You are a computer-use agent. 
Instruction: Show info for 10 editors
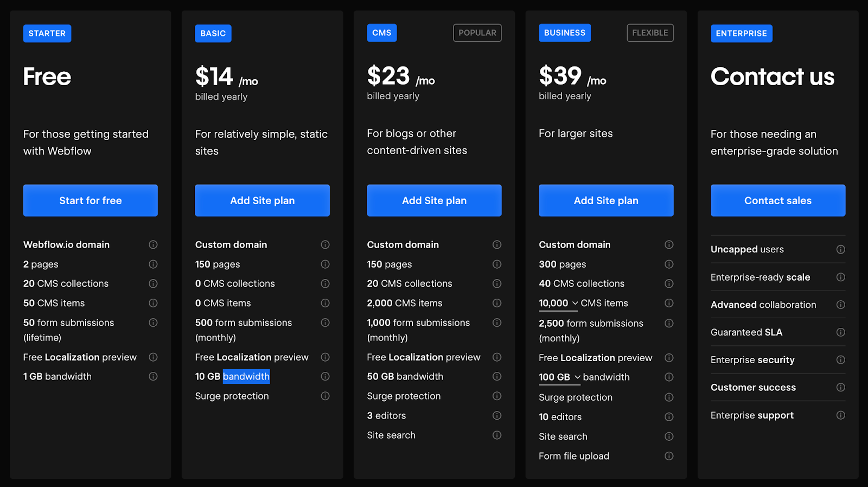(669, 417)
